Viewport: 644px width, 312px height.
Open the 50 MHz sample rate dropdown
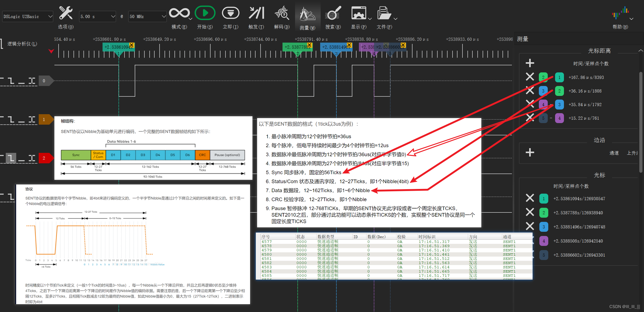coord(147,16)
